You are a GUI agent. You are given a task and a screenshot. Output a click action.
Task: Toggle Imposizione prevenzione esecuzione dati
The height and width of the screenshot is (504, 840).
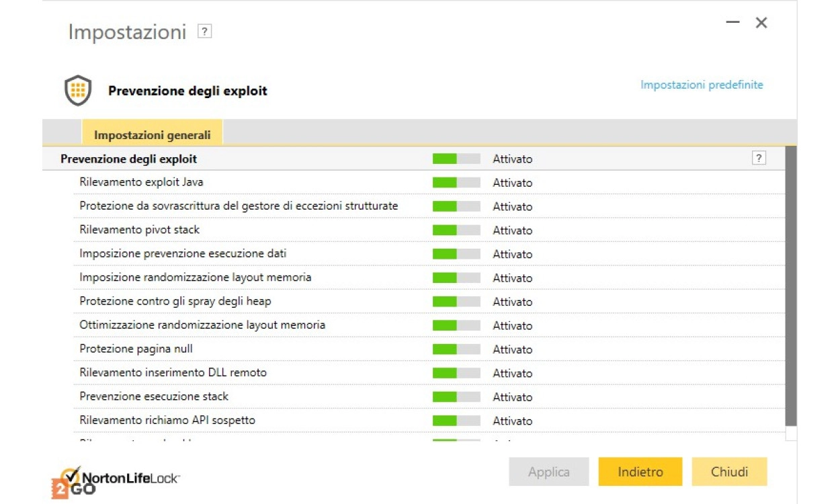(x=456, y=254)
